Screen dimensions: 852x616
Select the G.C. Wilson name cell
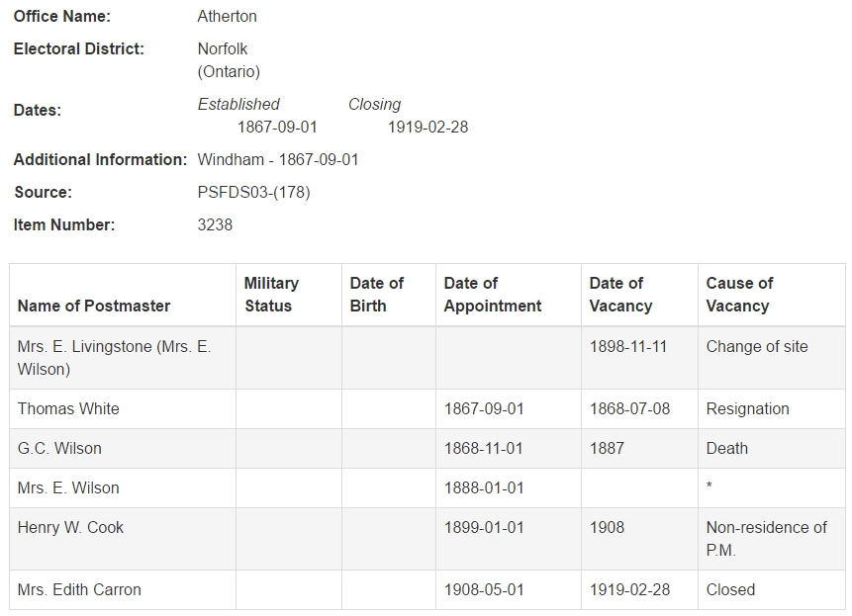(x=123, y=448)
